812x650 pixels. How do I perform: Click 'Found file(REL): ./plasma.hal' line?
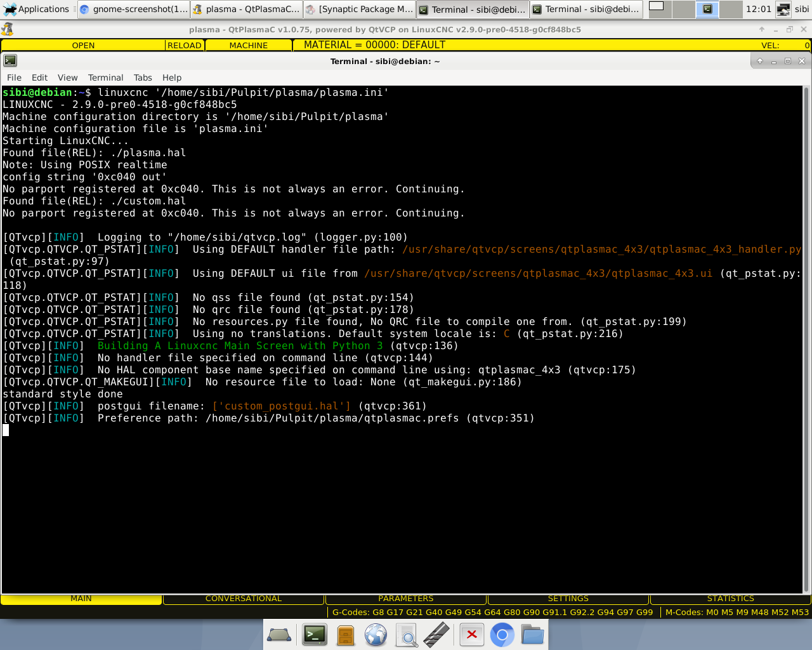tap(95, 153)
